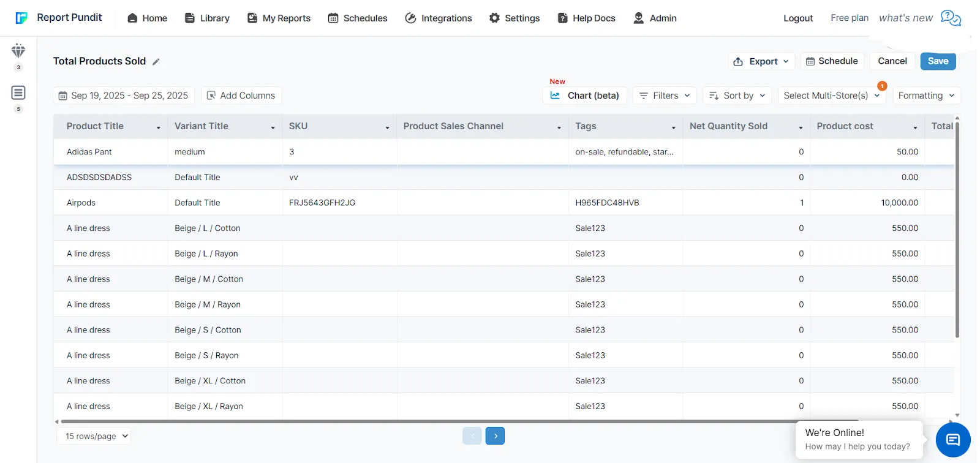The height and width of the screenshot is (463, 980).
Task: Open Net Quantity Sold column menu arrow
Action: point(801,127)
